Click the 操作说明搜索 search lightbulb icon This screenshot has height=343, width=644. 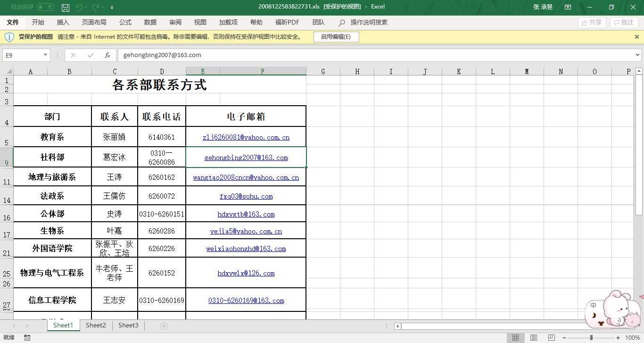click(342, 23)
